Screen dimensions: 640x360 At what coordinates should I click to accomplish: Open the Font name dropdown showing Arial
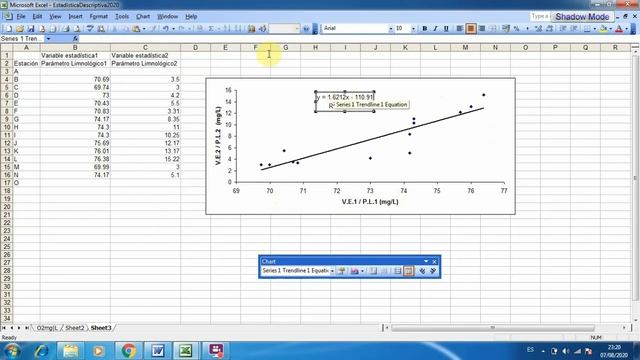pyautogui.click(x=391, y=29)
